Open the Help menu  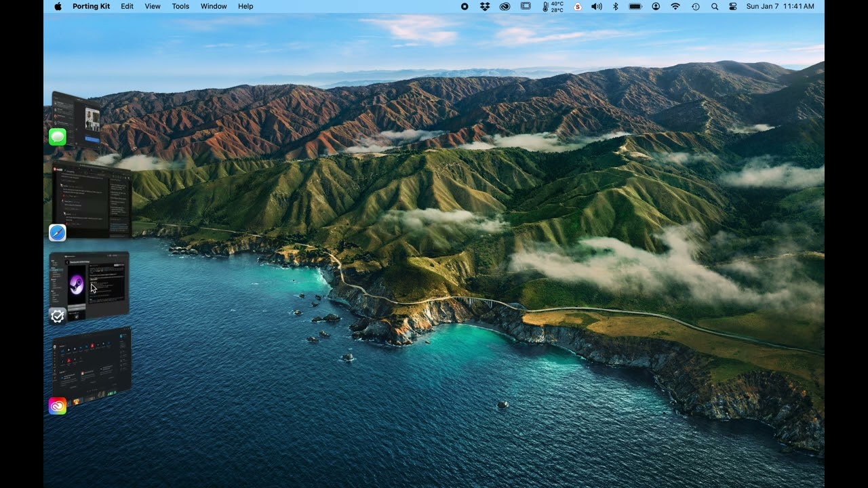[x=245, y=6]
